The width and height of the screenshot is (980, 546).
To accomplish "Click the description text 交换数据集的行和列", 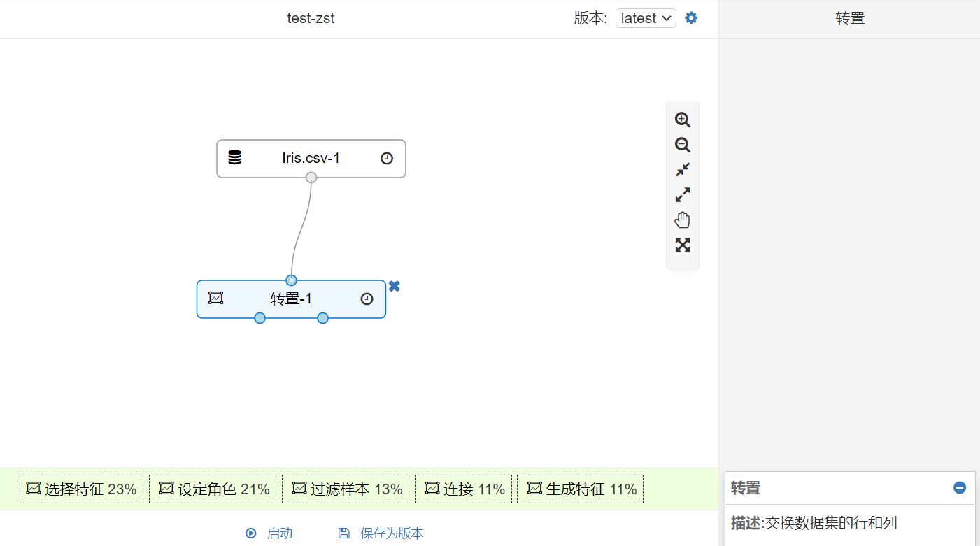I will point(831,523).
